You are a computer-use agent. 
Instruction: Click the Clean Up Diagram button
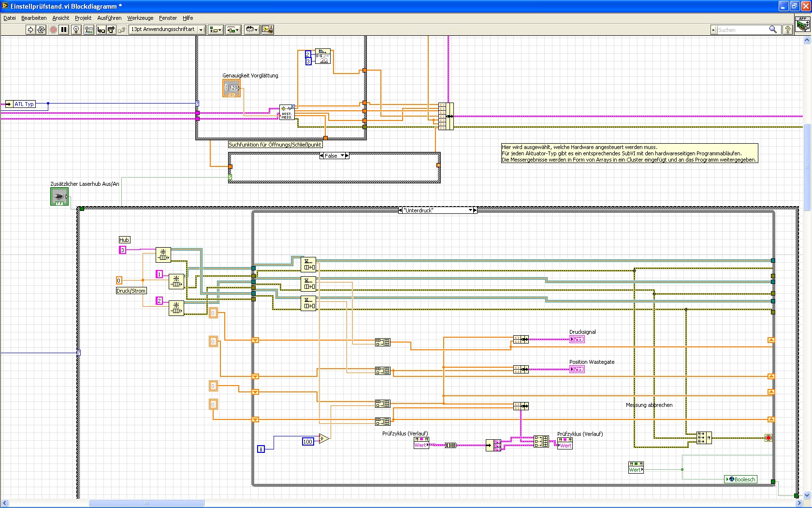pos(267,30)
